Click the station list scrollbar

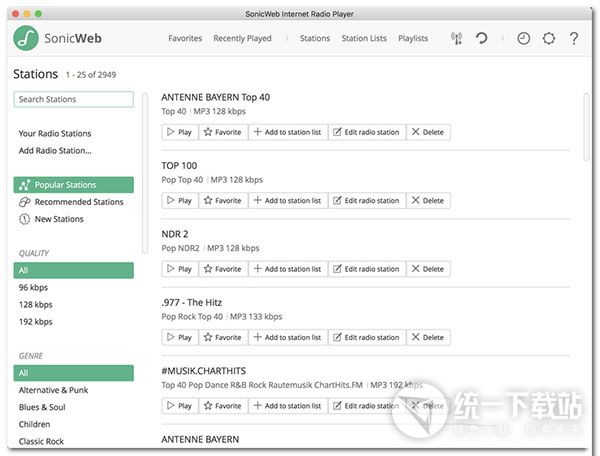pos(586,127)
